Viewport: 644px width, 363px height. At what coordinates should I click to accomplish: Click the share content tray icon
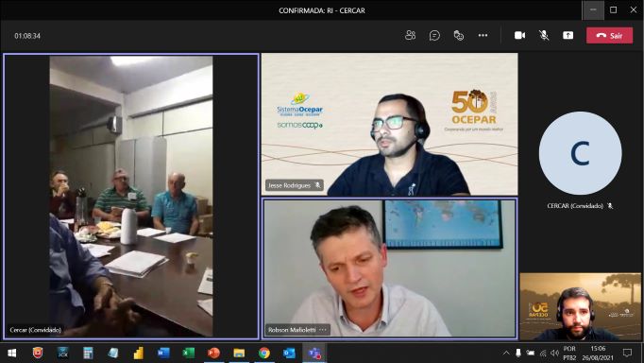pos(568,35)
